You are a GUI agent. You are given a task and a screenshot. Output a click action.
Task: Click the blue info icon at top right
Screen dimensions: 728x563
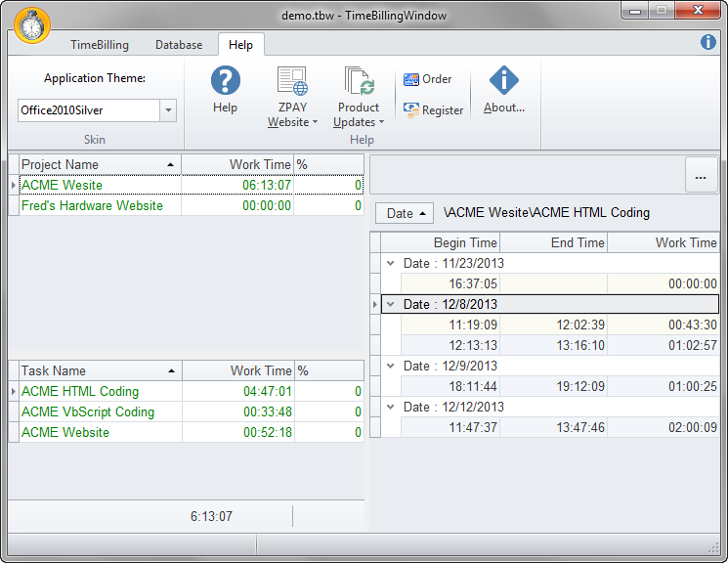pyautogui.click(x=708, y=42)
